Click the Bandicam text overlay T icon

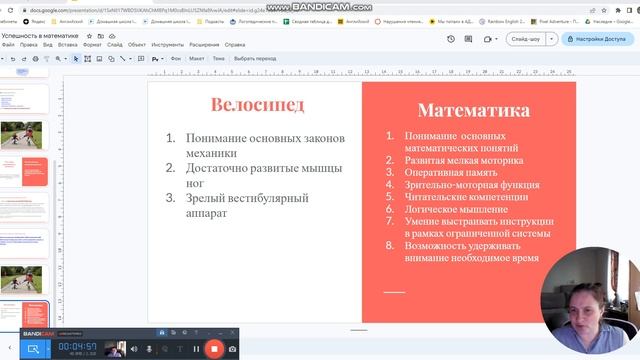click(180, 349)
